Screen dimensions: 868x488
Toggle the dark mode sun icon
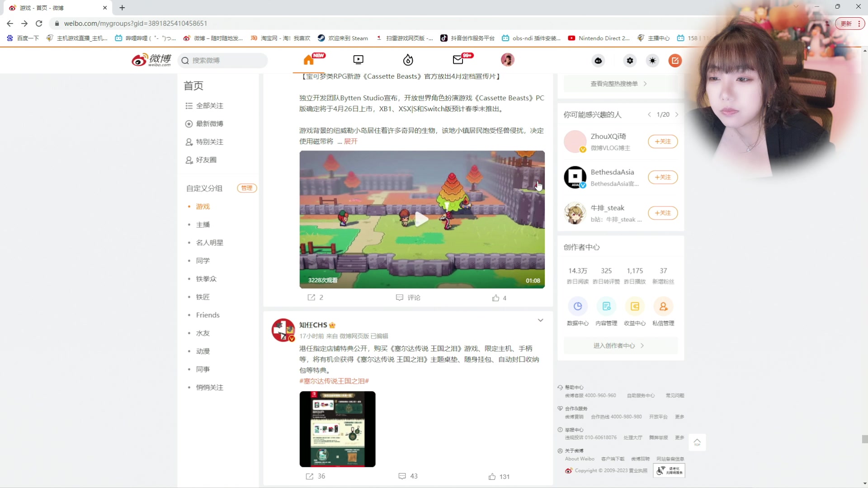pyautogui.click(x=652, y=61)
